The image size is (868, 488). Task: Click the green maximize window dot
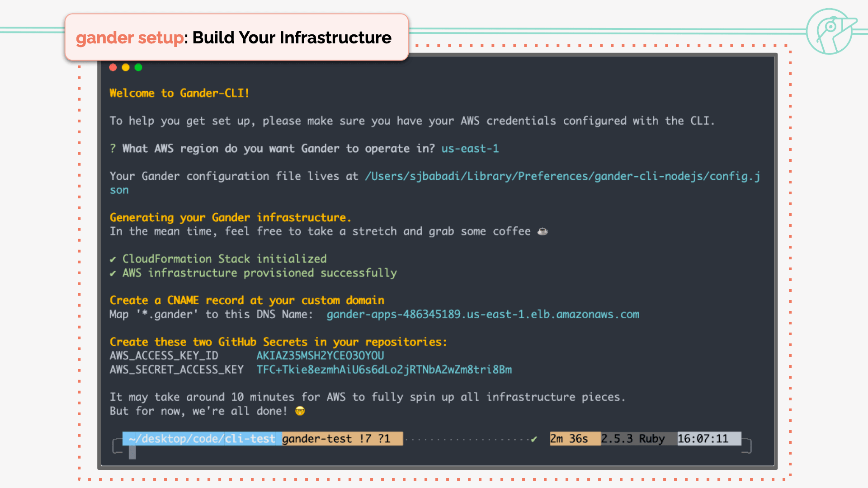tap(138, 67)
